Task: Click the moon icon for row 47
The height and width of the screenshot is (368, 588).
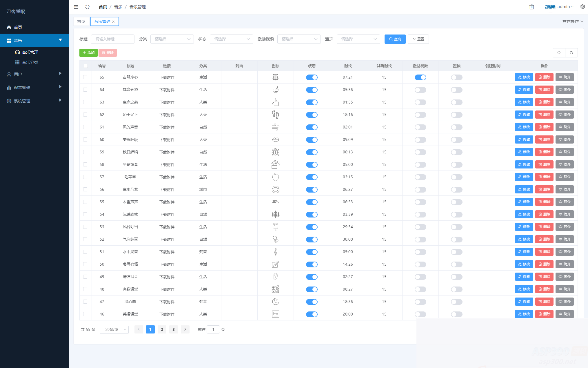Action: [x=275, y=301]
